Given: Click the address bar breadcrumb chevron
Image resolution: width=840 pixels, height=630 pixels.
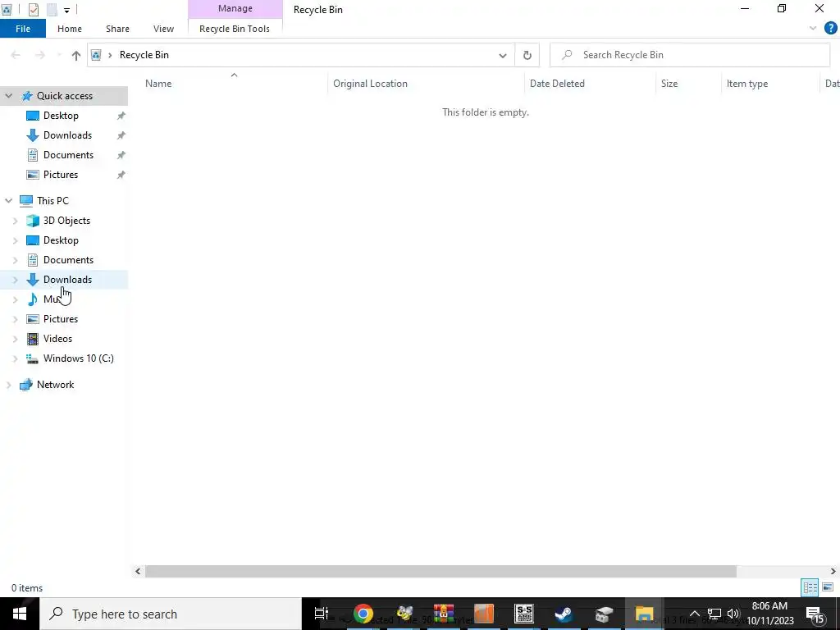Looking at the screenshot, I should [110, 55].
